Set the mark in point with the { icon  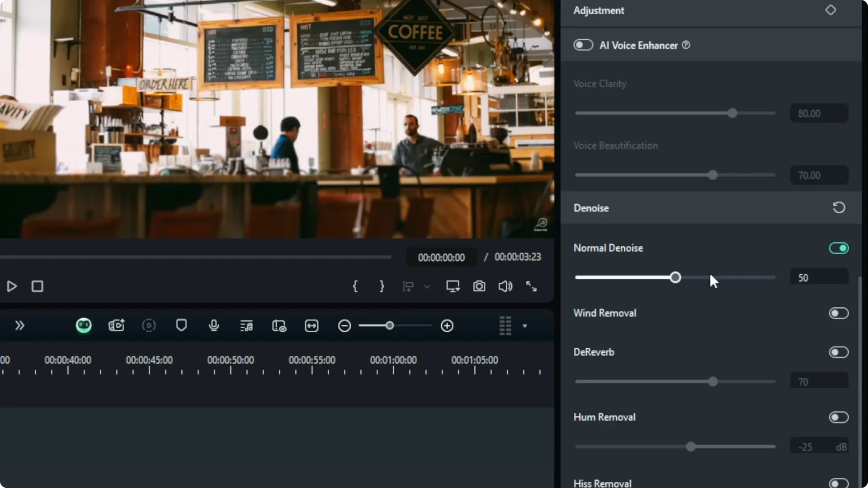356,286
